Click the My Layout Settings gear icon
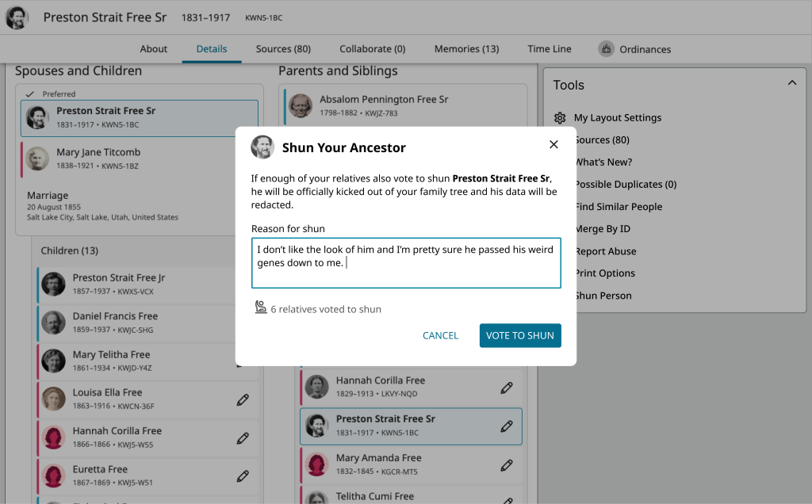 click(560, 117)
